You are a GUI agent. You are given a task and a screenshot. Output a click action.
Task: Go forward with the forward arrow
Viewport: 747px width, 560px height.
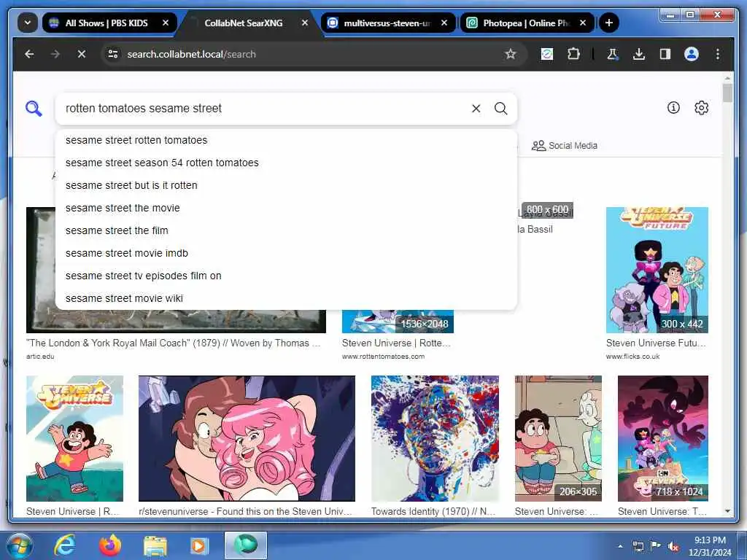(55, 54)
